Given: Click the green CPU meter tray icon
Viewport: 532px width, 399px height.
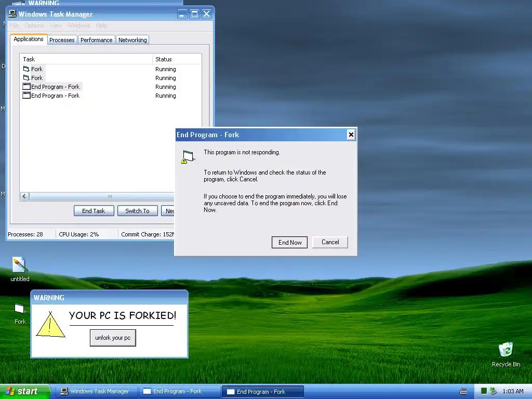Looking at the screenshot, I should [484, 391].
